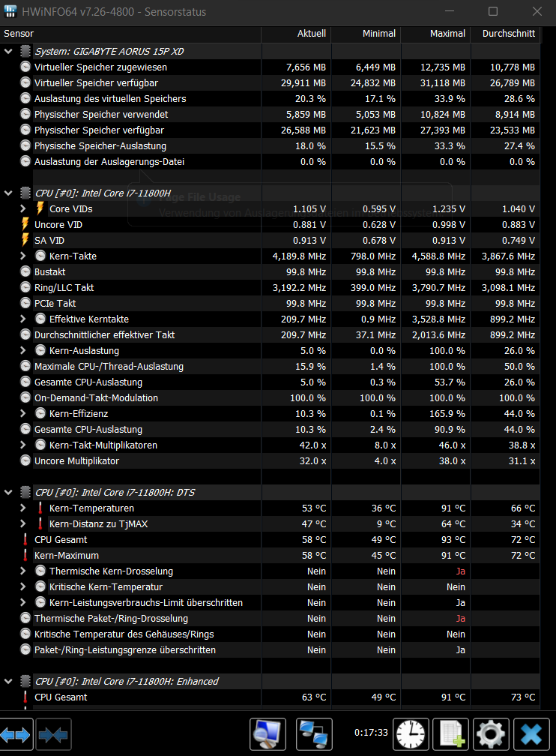
Task: Expand the Kern-Distanz zu TjMAX row
Action: 23,523
